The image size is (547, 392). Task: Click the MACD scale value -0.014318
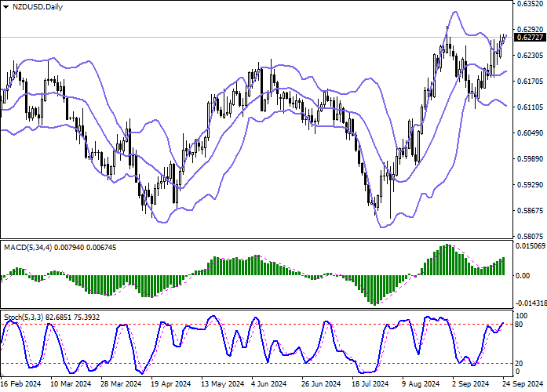(531, 303)
